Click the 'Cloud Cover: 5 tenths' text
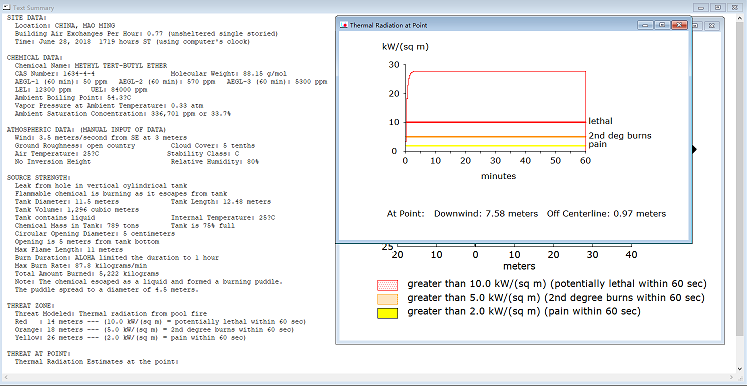This screenshot has width=747, height=386. pyautogui.click(x=212, y=145)
